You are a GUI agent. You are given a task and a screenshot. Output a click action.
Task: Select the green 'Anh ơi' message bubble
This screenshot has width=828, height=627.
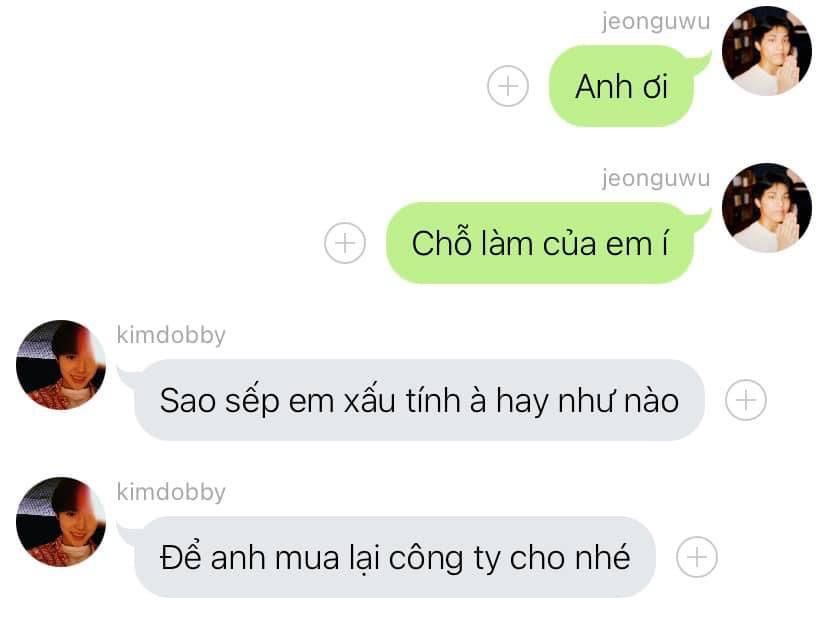click(622, 86)
